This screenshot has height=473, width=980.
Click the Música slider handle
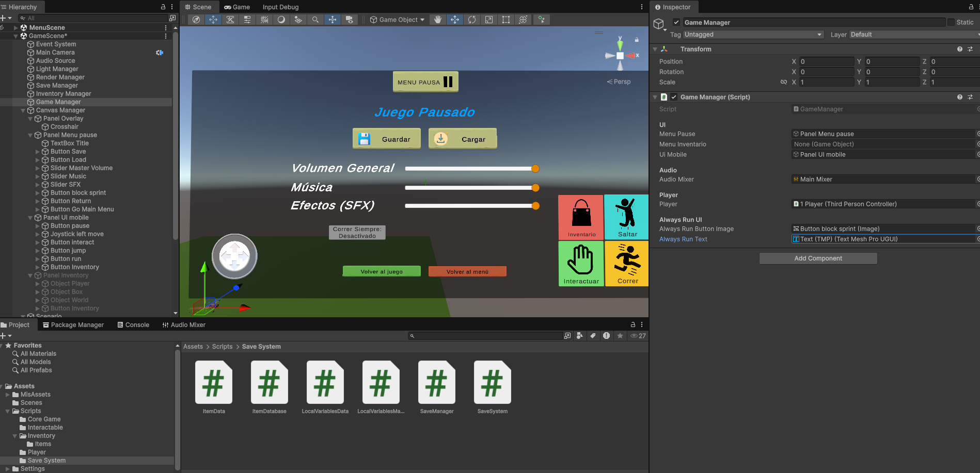535,188
